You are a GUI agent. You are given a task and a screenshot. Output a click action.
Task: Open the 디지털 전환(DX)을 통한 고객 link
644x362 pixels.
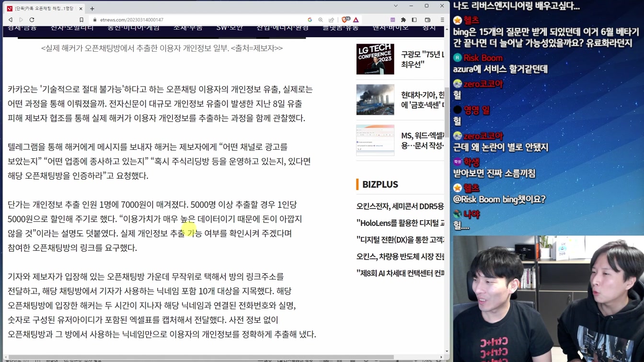click(x=400, y=240)
